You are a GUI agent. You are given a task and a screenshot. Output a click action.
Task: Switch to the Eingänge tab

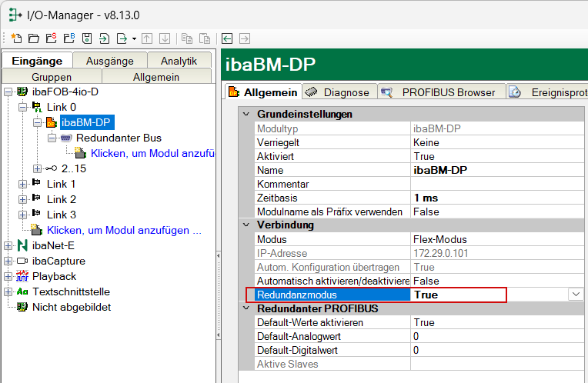click(37, 61)
